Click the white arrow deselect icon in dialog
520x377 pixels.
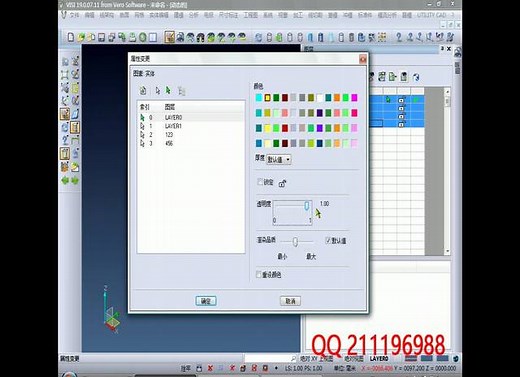click(158, 90)
